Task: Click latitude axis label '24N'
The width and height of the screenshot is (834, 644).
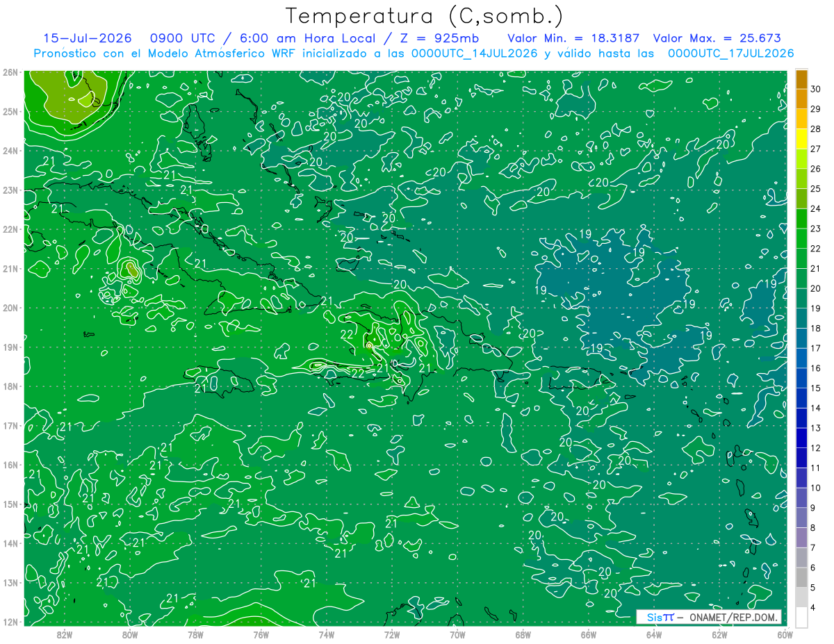Action: tap(10, 151)
